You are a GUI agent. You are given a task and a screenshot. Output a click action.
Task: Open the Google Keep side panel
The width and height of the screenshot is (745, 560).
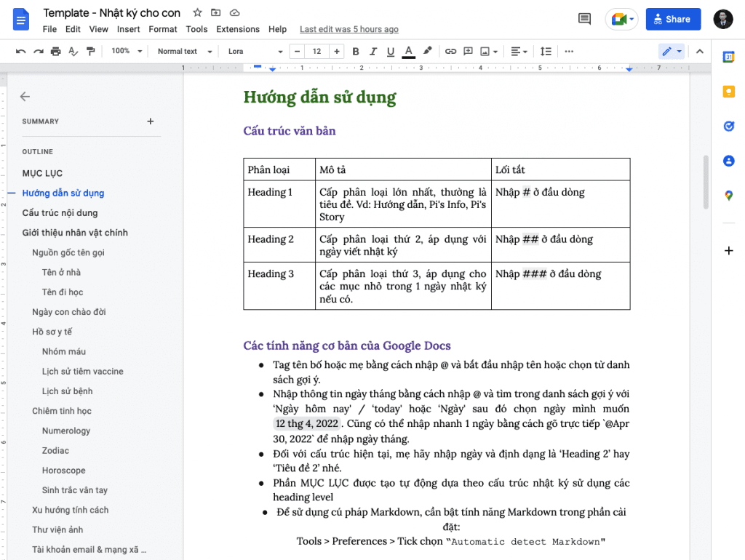tap(729, 91)
